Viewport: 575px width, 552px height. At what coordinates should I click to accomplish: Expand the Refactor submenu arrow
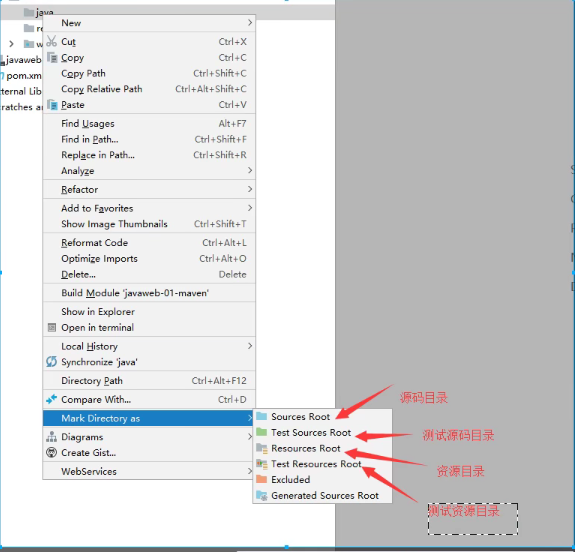pos(250,189)
